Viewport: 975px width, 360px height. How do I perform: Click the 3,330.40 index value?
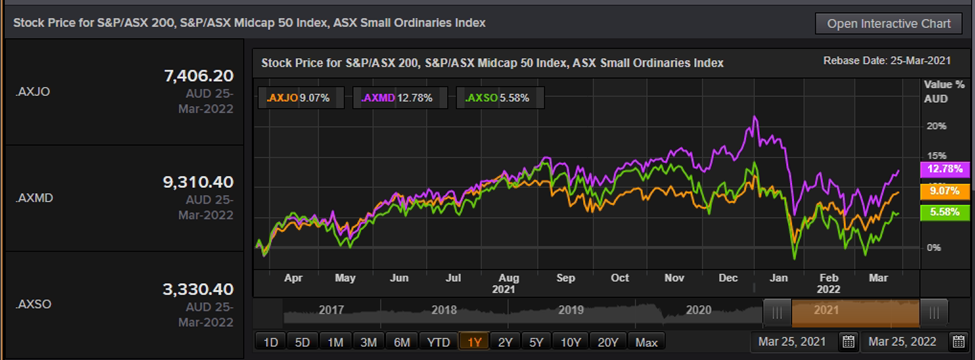(x=198, y=289)
